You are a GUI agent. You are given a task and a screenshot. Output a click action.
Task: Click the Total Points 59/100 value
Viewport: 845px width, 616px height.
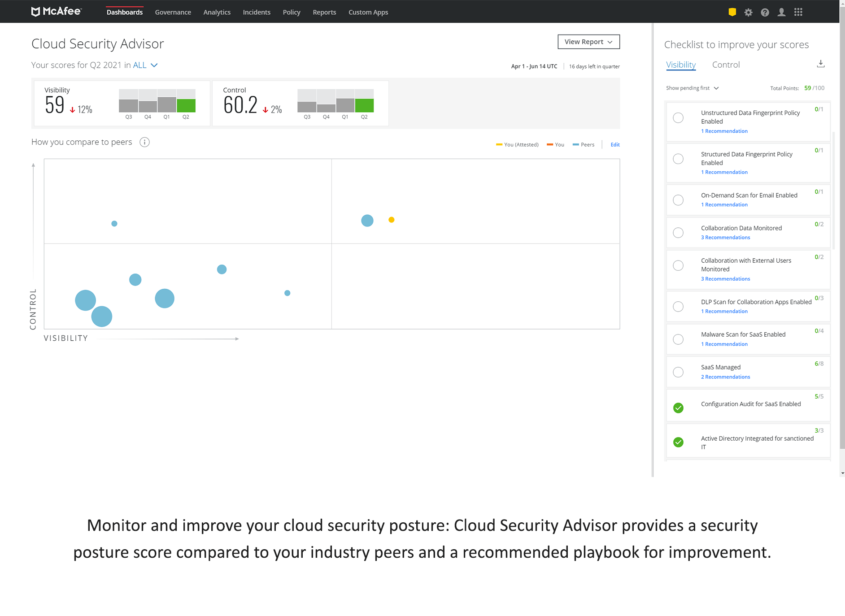[814, 88]
